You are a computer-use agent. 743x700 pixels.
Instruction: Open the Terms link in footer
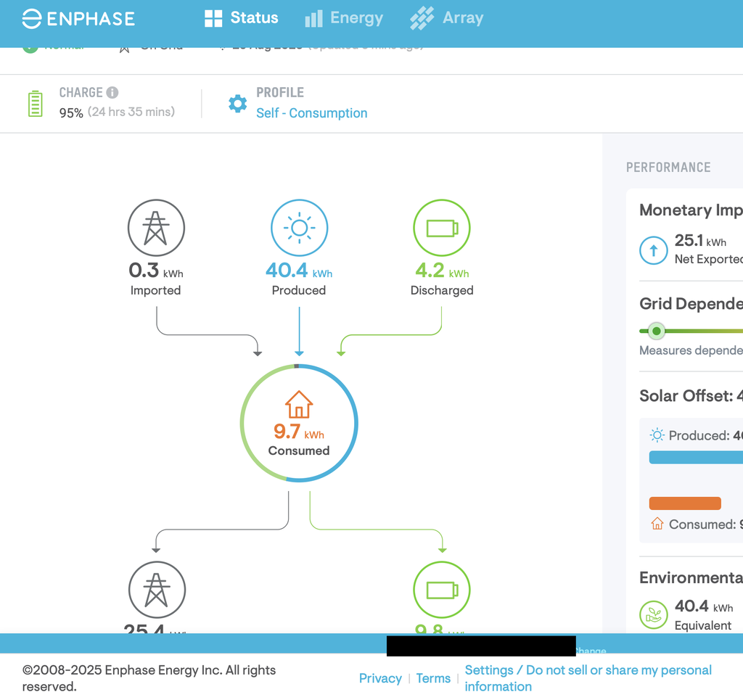click(x=433, y=678)
